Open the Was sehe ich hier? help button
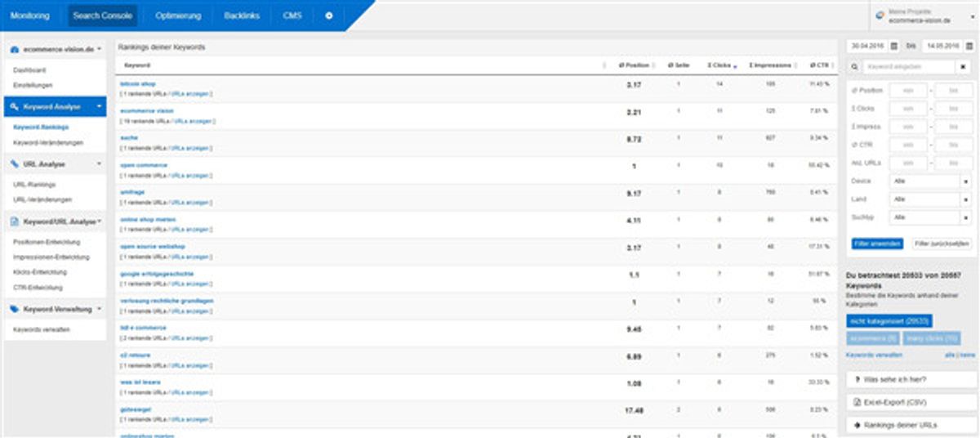This screenshot has width=980, height=438. tap(911, 380)
